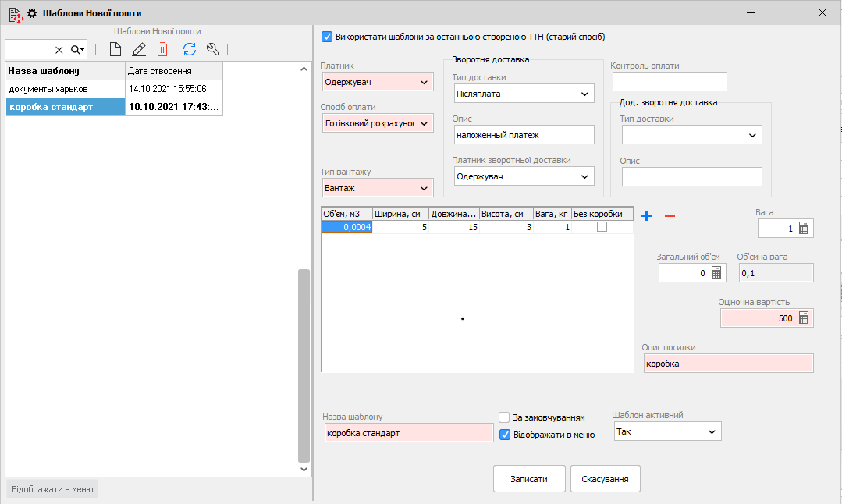Screen dimensions: 842x504
Task: Open settings with the wrench icon
Action: 213,49
